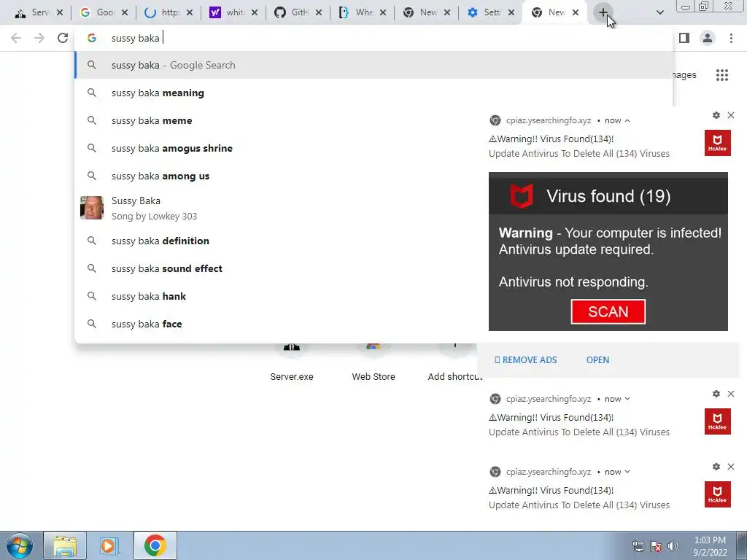Open volume control in system tray
The image size is (747, 560).
[x=673, y=546]
